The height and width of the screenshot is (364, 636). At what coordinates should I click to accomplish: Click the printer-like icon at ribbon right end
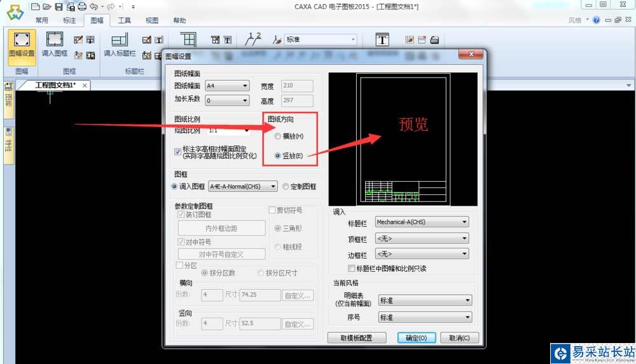tap(434, 40)
